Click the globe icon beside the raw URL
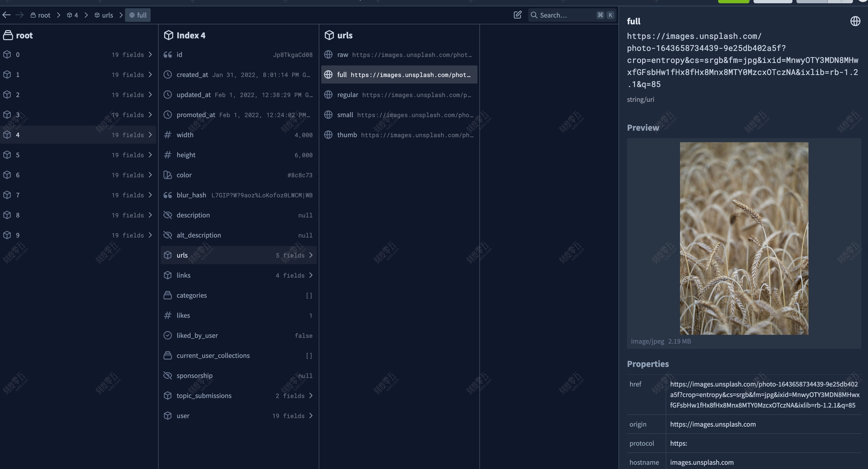Viewport: 868px width, 469px height. (328, 54)
